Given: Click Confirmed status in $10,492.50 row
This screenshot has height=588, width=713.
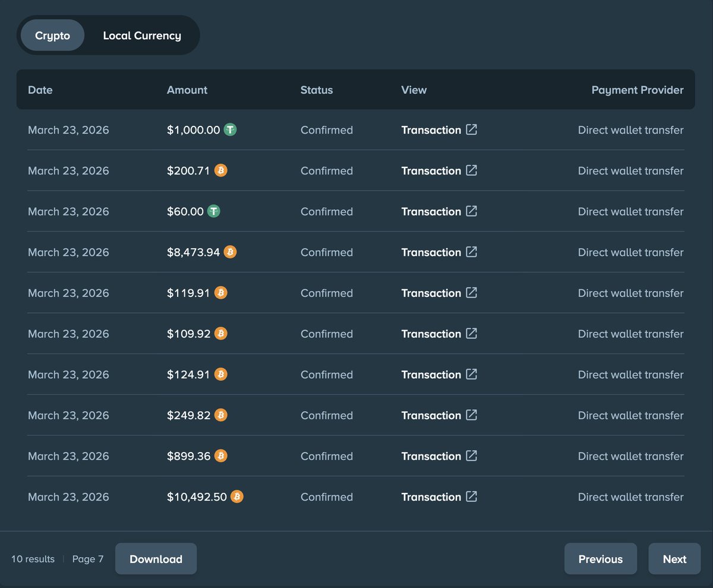Looking at the screenshot, I should tap(327, 497).
